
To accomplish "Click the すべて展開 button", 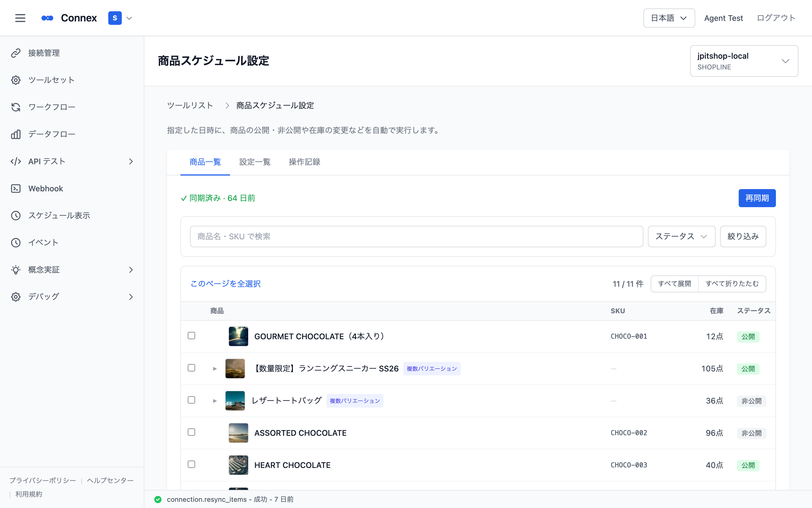I will pyautogui.click(x=674, y=284).
